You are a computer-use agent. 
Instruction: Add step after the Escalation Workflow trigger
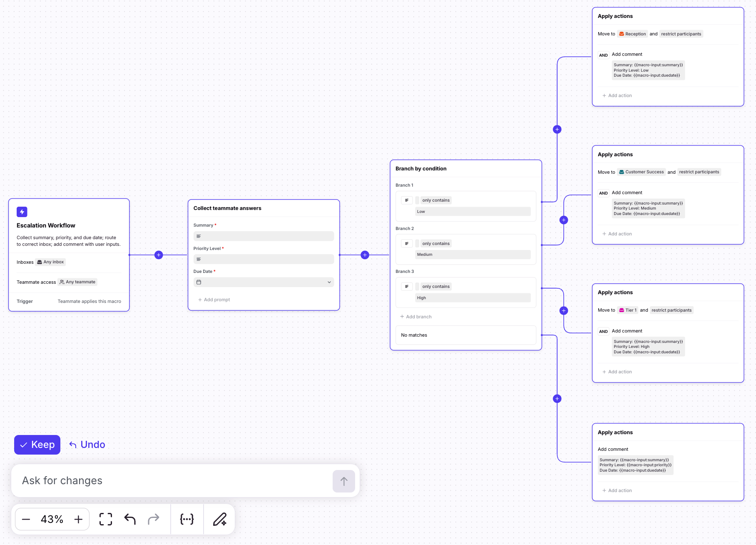pyautogui.click(x=159, y=255)
